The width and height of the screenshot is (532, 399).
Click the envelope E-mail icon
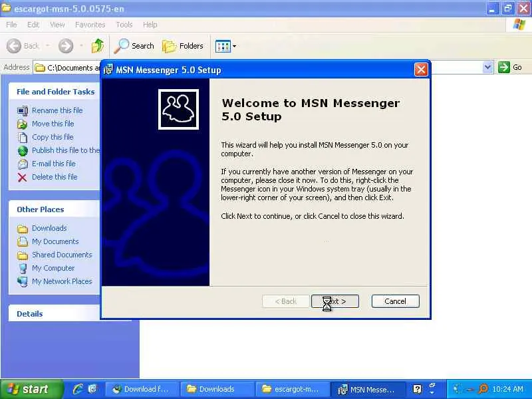[23, 164]
